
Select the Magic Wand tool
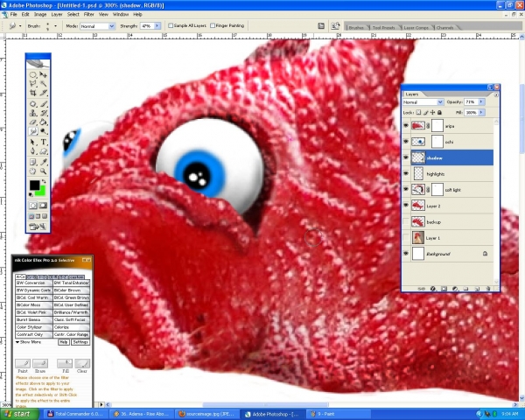tap(44, 83)
